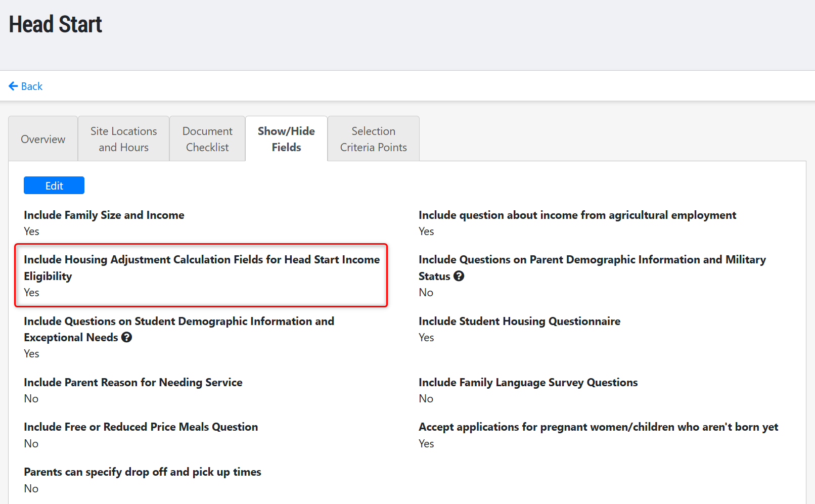Click the Head Start page title

(56, 24)
